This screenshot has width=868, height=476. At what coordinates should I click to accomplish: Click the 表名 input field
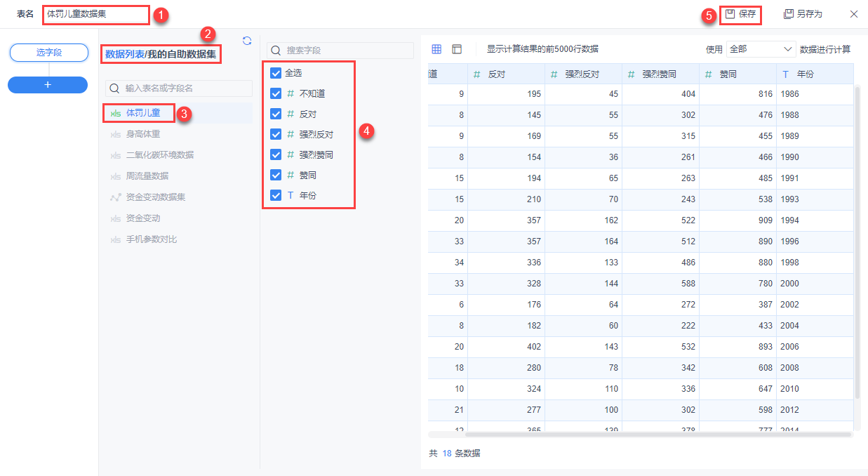coord(95,14)
